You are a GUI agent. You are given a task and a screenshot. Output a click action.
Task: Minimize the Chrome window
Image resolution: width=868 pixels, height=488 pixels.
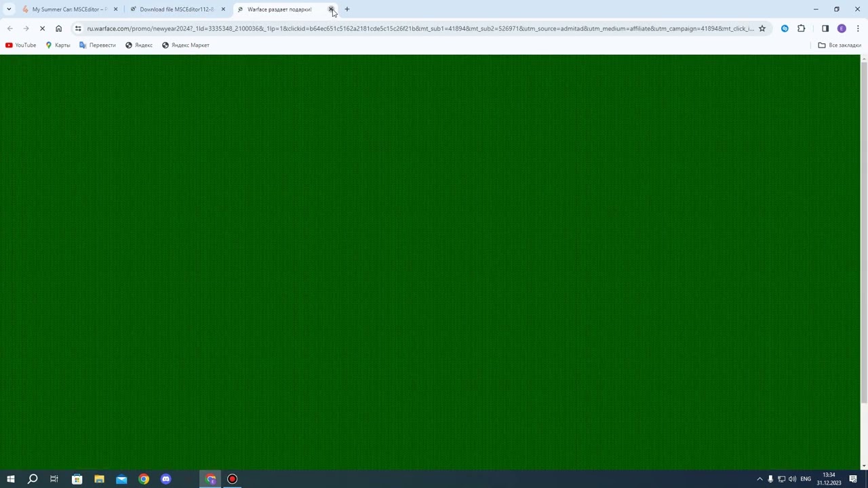[x=816, y=9]
